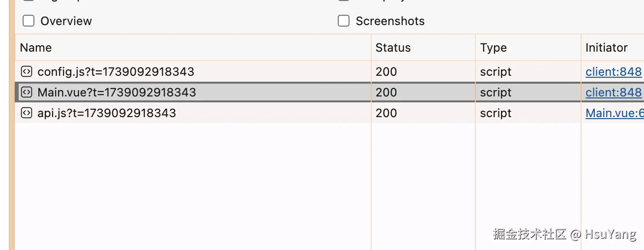Follow client:848 initiator link in Main.vue row
Image resolution: width=644 pixels, height=250 pixels.
tap(613, 93)
